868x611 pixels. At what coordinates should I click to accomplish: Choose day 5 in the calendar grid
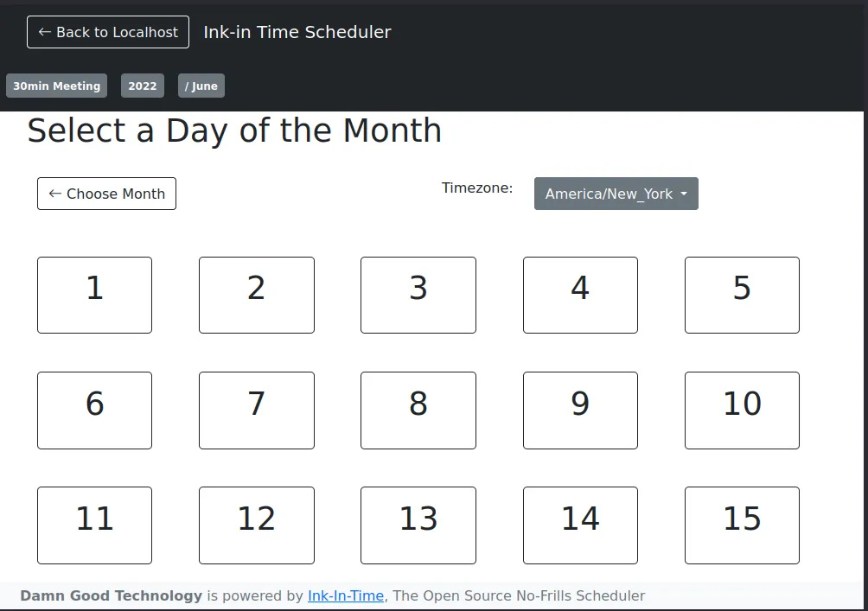(741, 295)
